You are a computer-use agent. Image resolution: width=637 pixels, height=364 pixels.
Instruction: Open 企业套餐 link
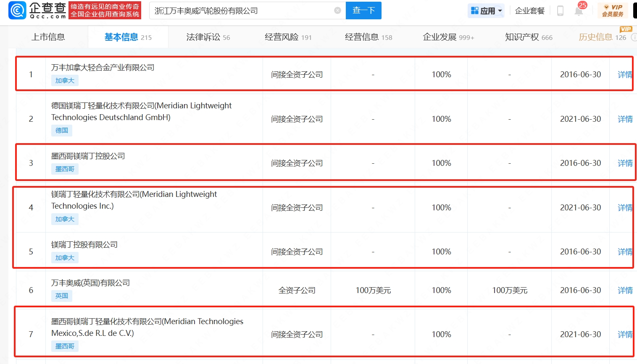tap(530, 11)
